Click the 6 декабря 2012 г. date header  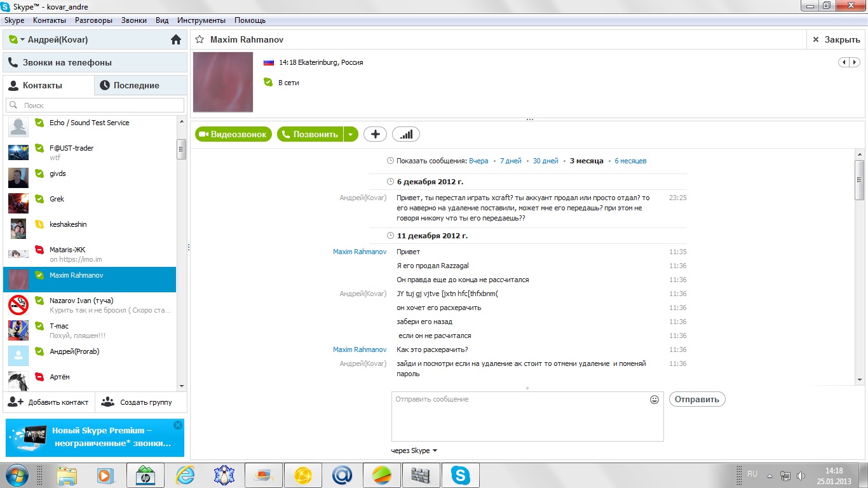pos(430,182)
